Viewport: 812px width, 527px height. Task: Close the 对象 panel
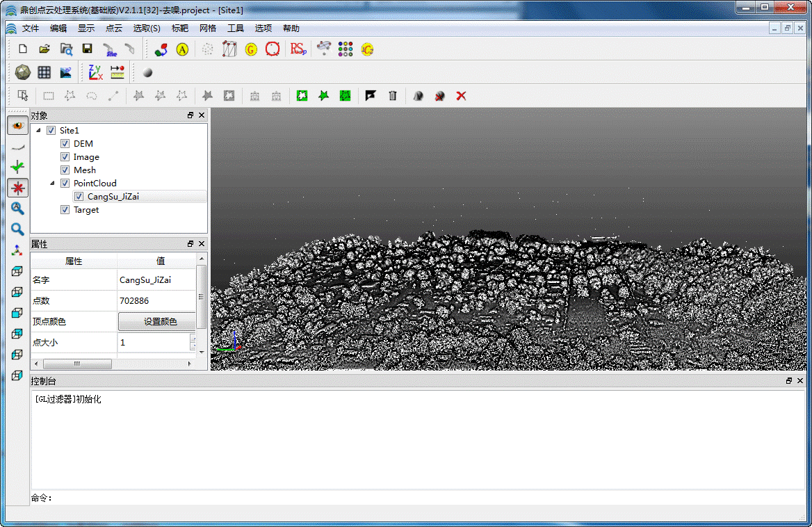[202, 115]
